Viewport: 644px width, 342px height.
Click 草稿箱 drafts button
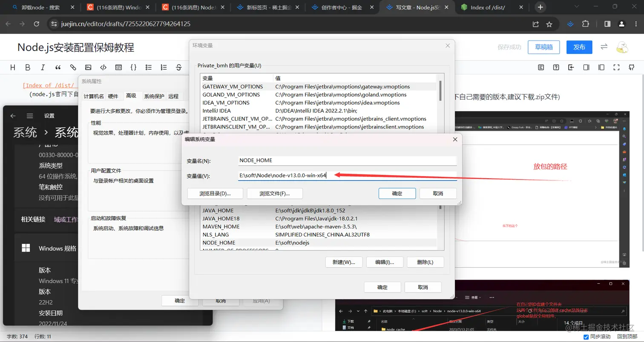pos(543,47)
